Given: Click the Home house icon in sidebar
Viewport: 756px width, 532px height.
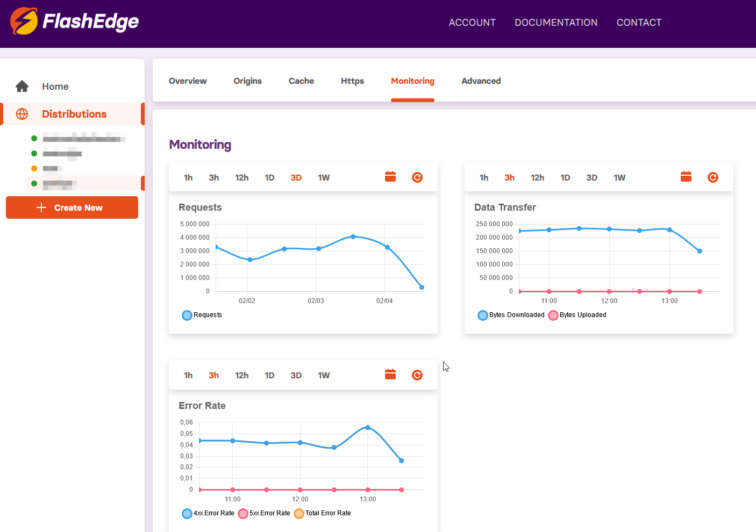Looking at the screenshot, I should pos(22,87).
